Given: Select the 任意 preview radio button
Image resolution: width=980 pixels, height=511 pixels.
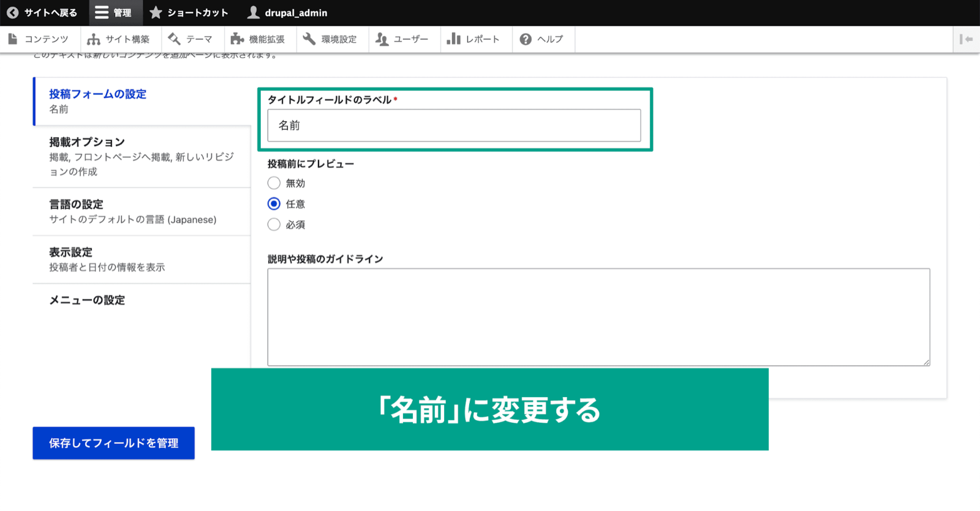Looking at the screenshot, I should [x=274, y=204].
